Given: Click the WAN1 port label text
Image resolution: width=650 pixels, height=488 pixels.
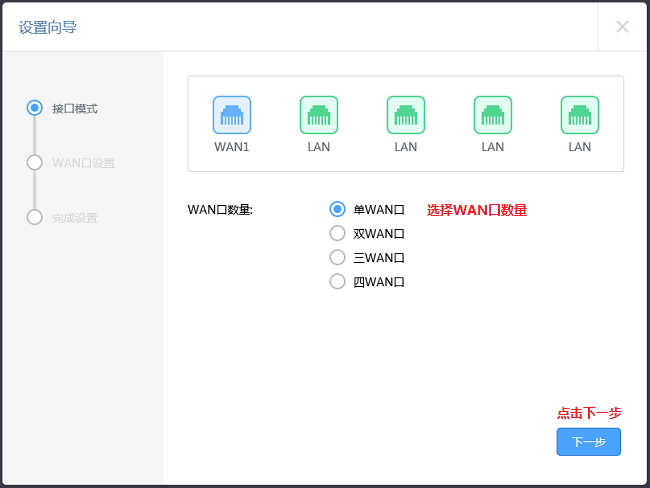Looking at the screenshot, I should point(232,147).
